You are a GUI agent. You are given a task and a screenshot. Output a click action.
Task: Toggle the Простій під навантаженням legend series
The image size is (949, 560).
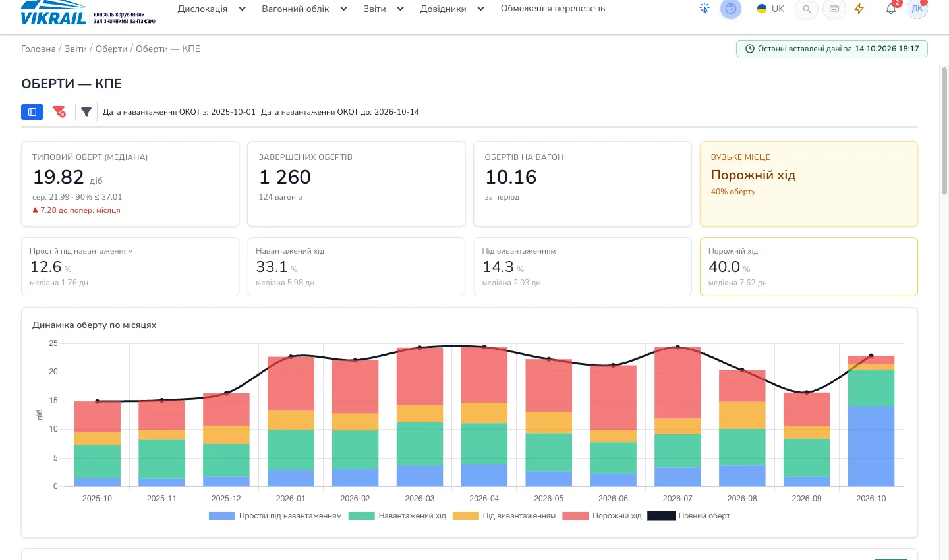275,516
